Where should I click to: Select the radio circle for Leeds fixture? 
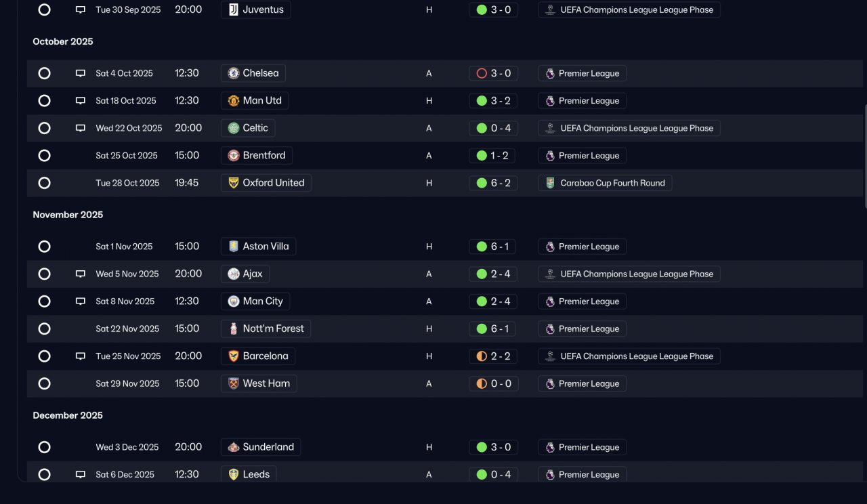click(44, 475)
